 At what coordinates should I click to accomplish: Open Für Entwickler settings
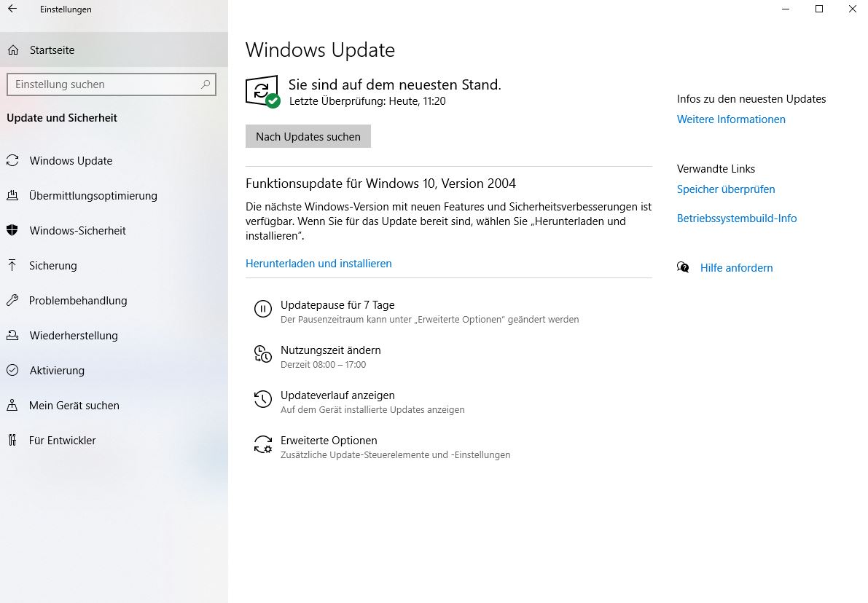point(114,440)
